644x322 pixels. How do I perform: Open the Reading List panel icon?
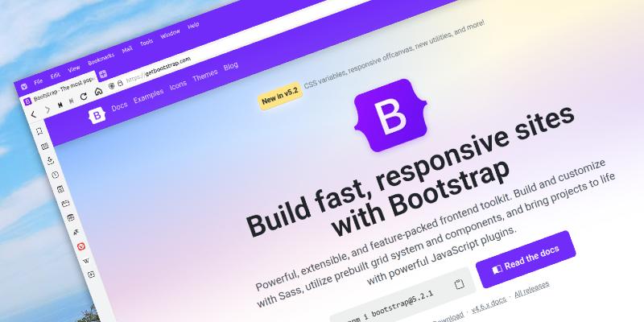point(45,146)
